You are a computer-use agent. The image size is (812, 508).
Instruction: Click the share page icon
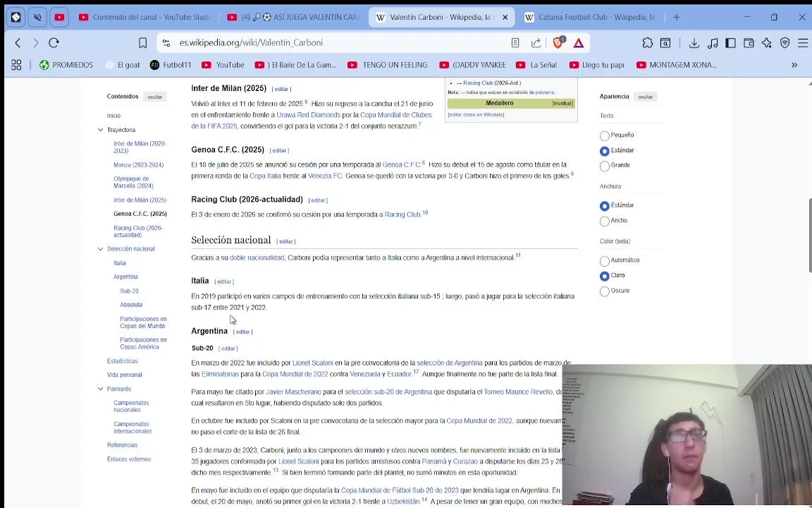click(x=536, y=43)
